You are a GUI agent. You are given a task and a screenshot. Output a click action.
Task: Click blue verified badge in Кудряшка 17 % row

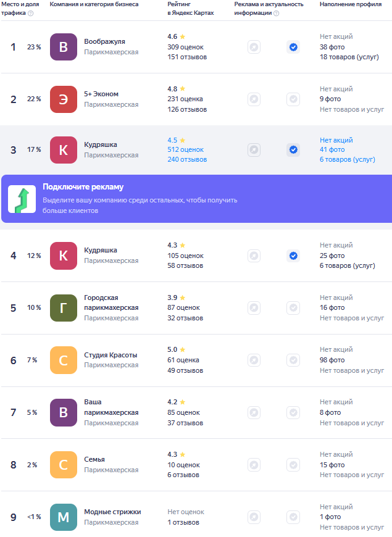(x=293, y=150)
